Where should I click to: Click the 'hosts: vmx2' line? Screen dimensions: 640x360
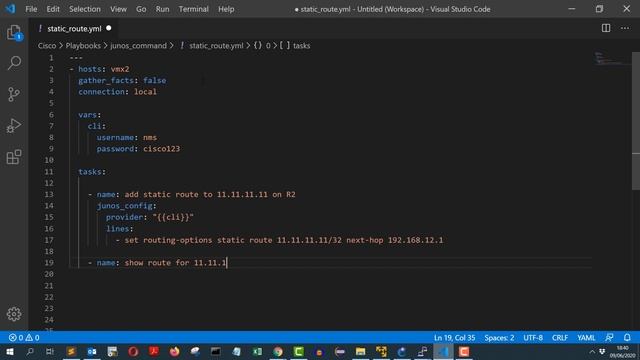coord(99,69)
